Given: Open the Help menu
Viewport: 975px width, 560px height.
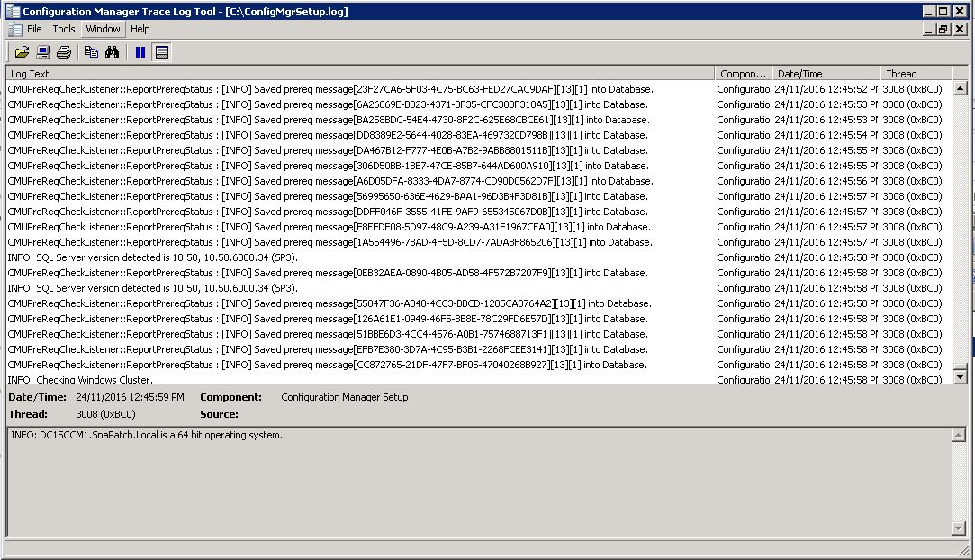Looking at the screenshot, I should (x=140, y=29).
